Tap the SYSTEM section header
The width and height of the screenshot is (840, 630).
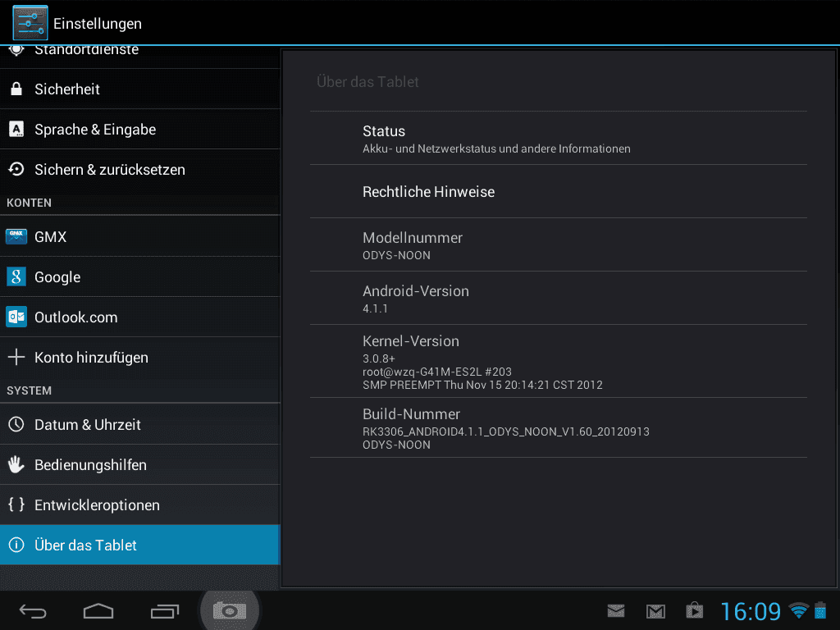(29, 390)
